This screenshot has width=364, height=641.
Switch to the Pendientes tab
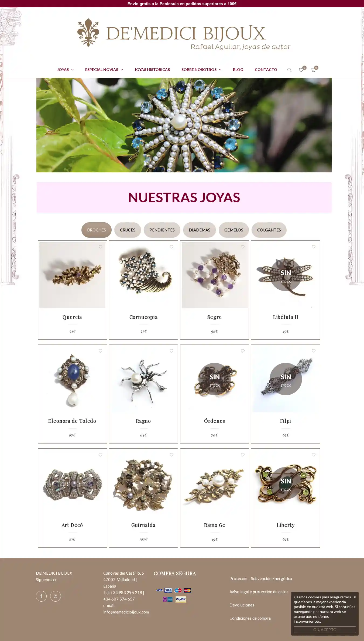(x=162, y=230)
